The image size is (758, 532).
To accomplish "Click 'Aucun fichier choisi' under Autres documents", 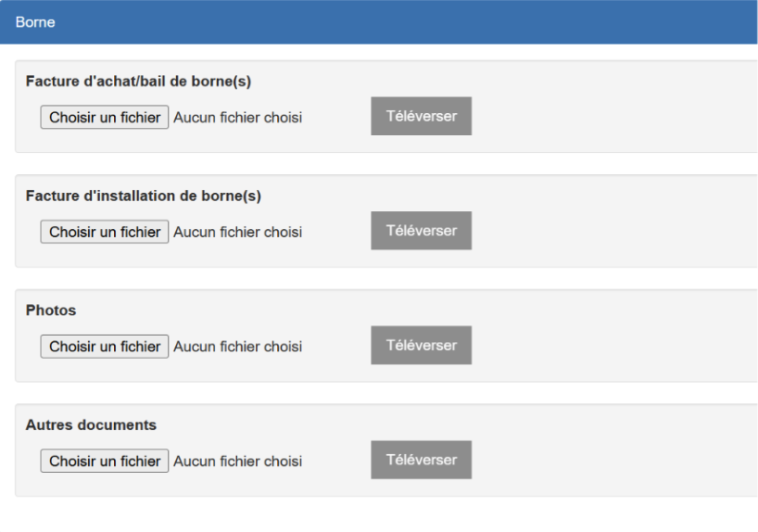I will [238, 462].
